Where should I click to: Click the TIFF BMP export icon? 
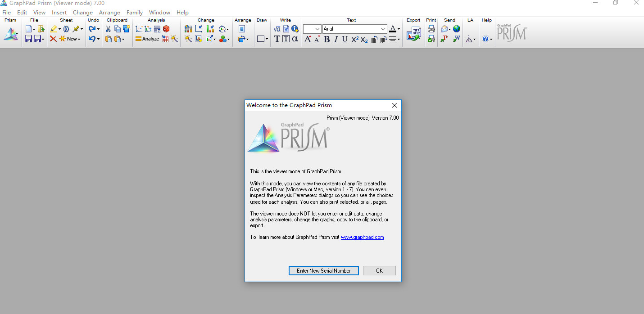click(x=413, y=34)
